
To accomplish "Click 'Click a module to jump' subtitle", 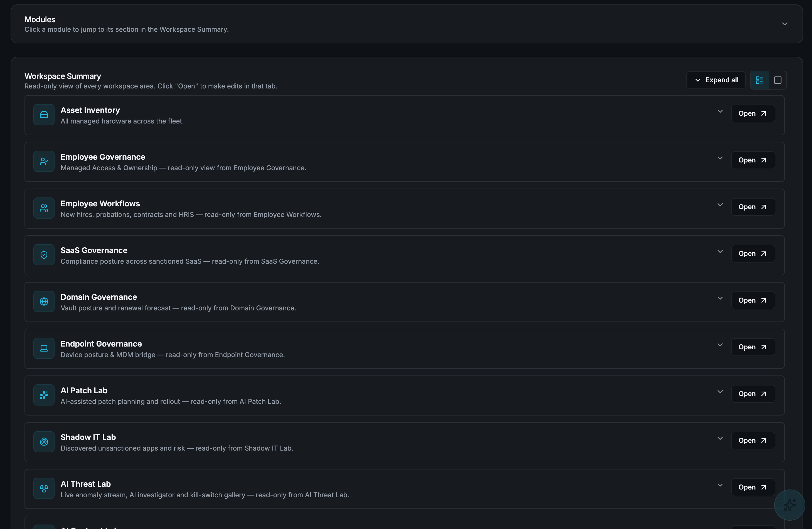I will click(x=127, y=29).
